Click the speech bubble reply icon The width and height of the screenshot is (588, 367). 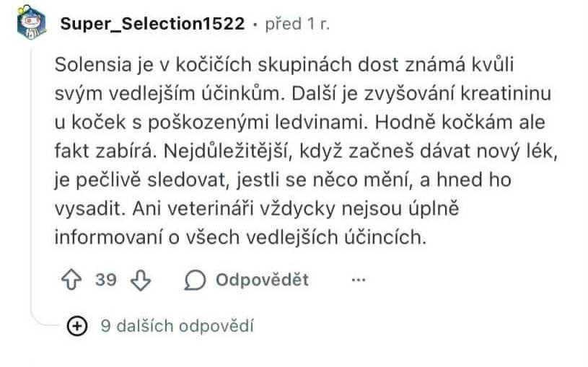[195, 280]
